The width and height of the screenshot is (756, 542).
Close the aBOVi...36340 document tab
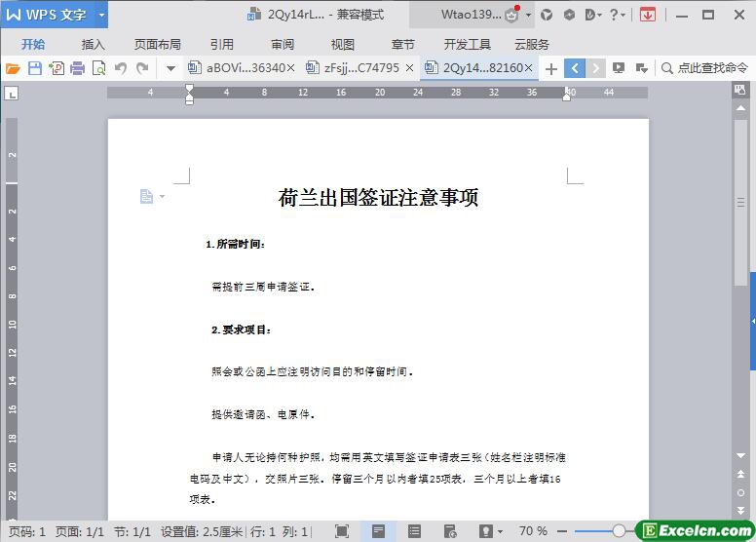(x=290, y=68)
